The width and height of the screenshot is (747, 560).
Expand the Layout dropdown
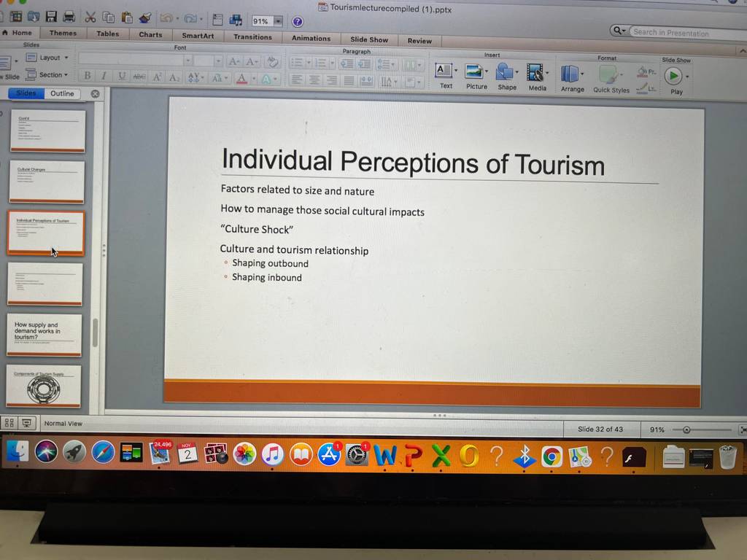pos(47,58)
